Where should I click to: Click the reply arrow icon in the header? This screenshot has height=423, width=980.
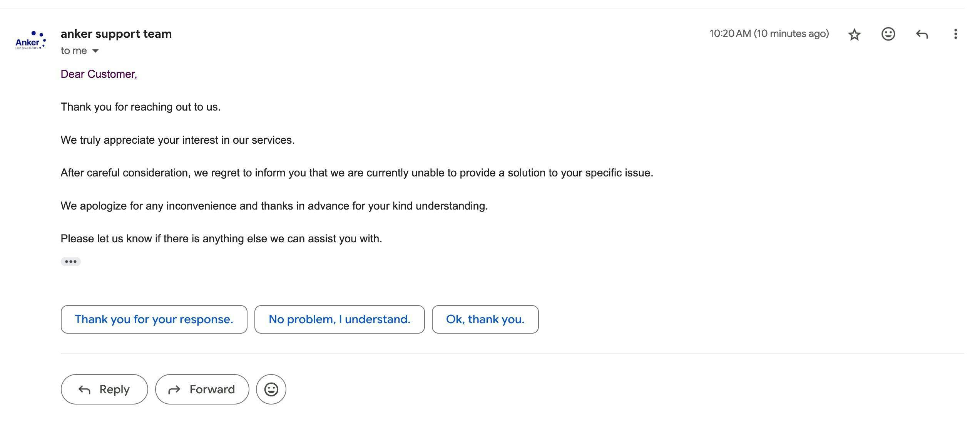[922, 34]
